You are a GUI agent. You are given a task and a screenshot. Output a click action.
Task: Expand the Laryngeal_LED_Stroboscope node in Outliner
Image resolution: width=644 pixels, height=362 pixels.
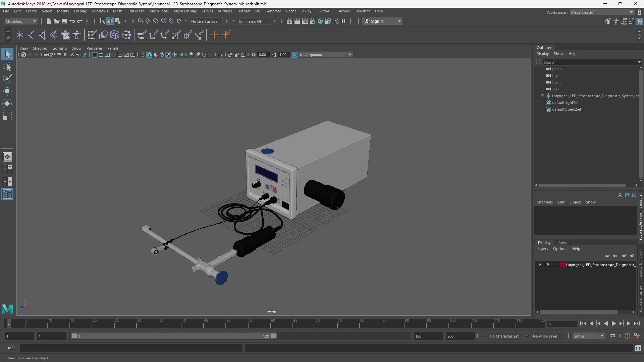542,96
